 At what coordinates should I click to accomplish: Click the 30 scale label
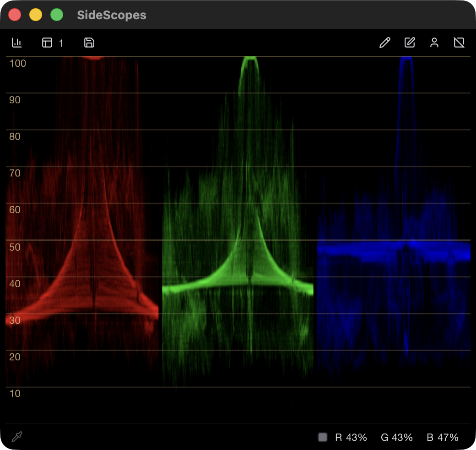15,321
